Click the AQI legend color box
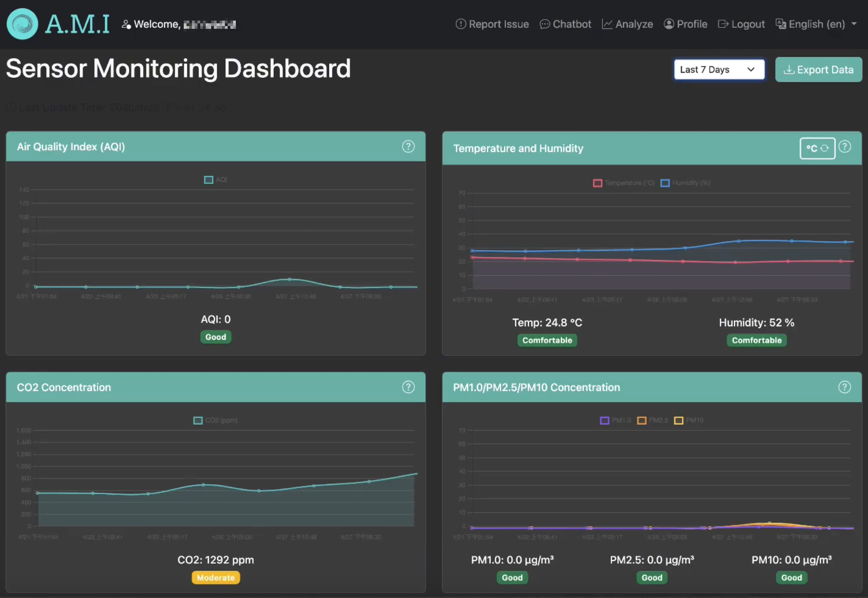Viewport: 868px width, 598px height. (x=208, y=180)
